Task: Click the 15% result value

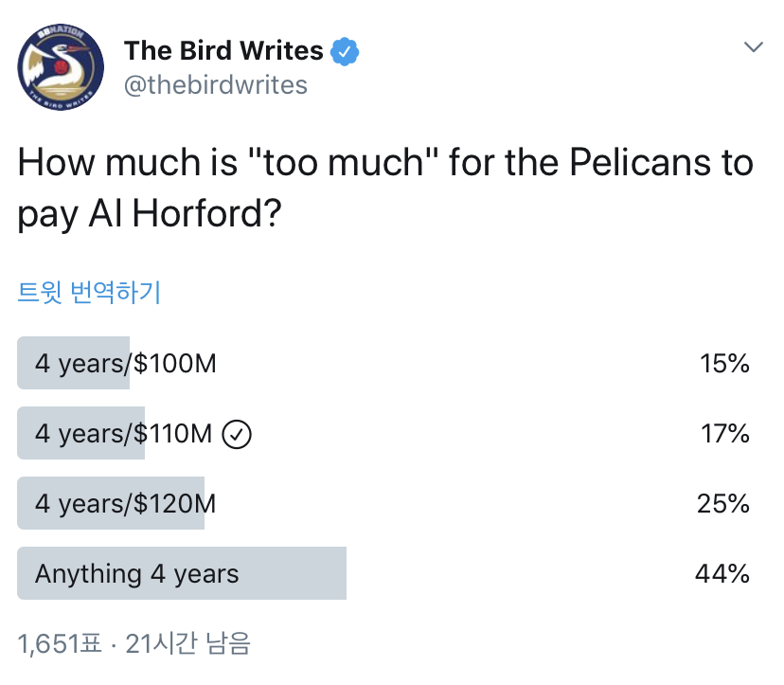Action: coord(724,363)
